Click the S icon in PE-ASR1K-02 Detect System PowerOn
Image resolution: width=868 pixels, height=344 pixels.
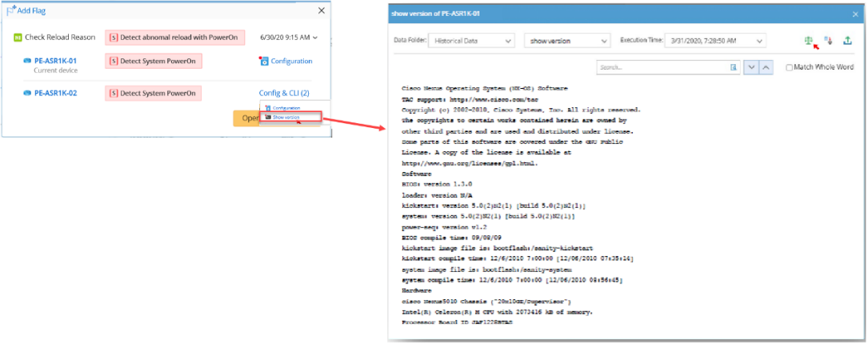point(114,93)
